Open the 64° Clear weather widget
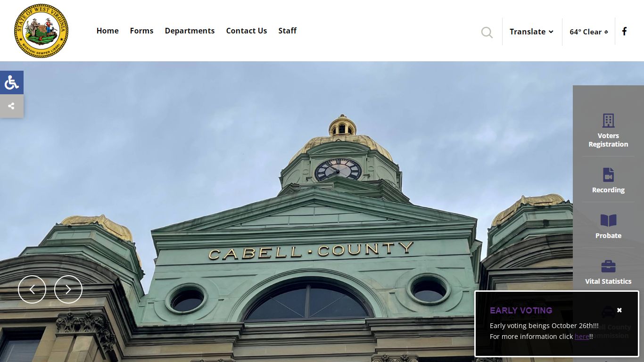Viewport: 644px width, 362px height. (589, 32)
